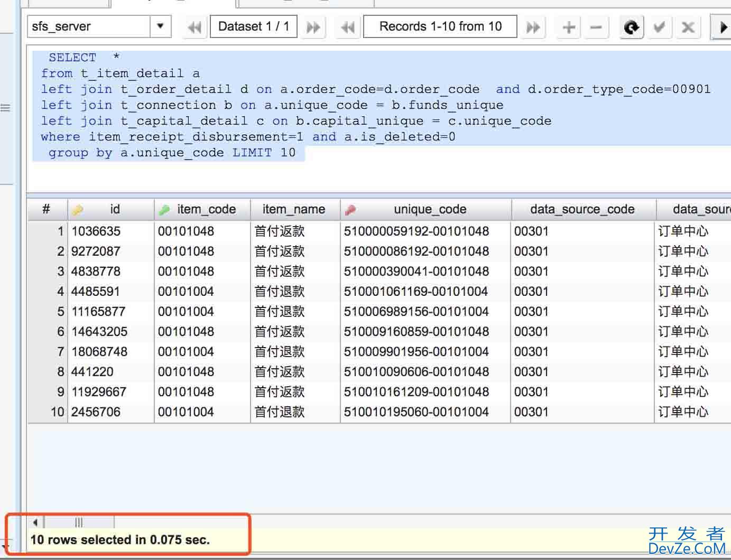Screen dimensions: 731x560
Task: Open the sfs_server database dropdown
Action: 160,26
